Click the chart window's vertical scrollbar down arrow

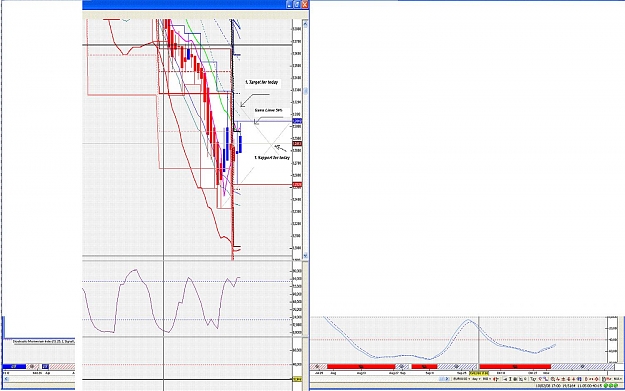click(x=306, y=255)
